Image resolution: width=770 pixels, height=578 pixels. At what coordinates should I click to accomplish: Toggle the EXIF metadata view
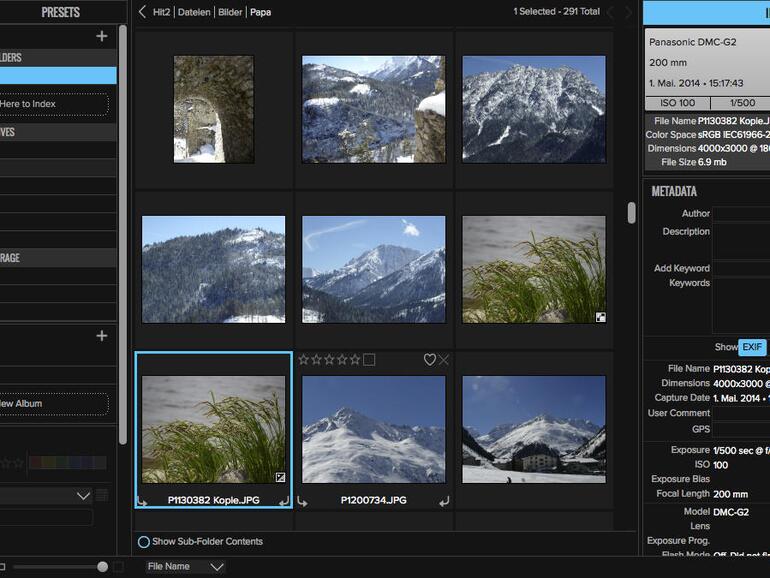(752, 347)
